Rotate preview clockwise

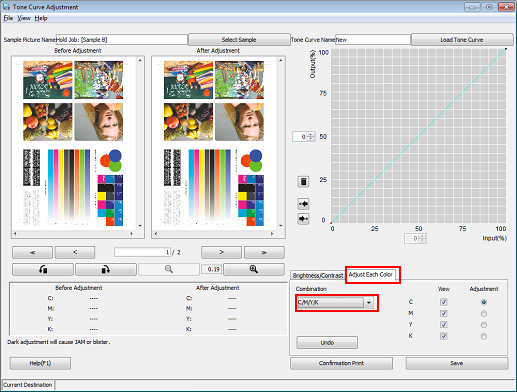coord(106,269)
